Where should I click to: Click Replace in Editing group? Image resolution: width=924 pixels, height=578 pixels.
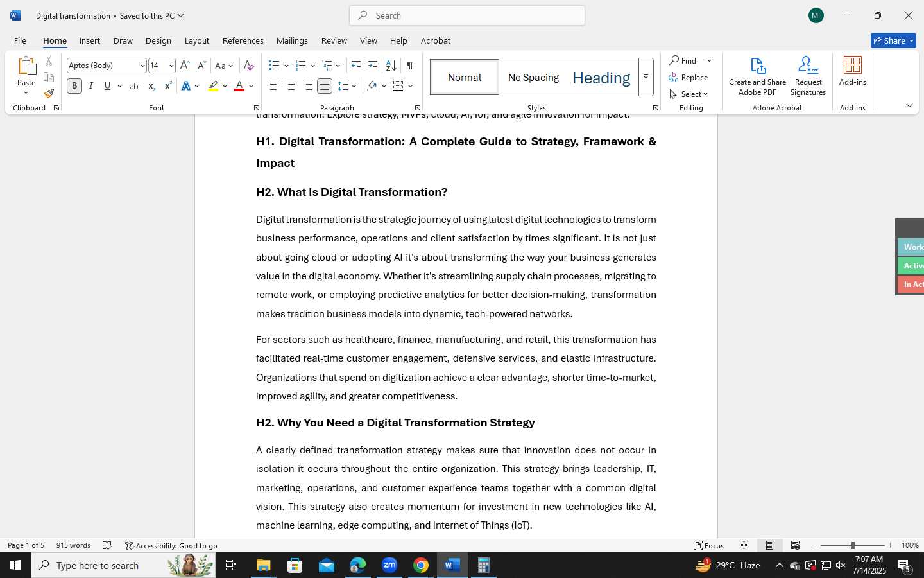click(689, 78)
